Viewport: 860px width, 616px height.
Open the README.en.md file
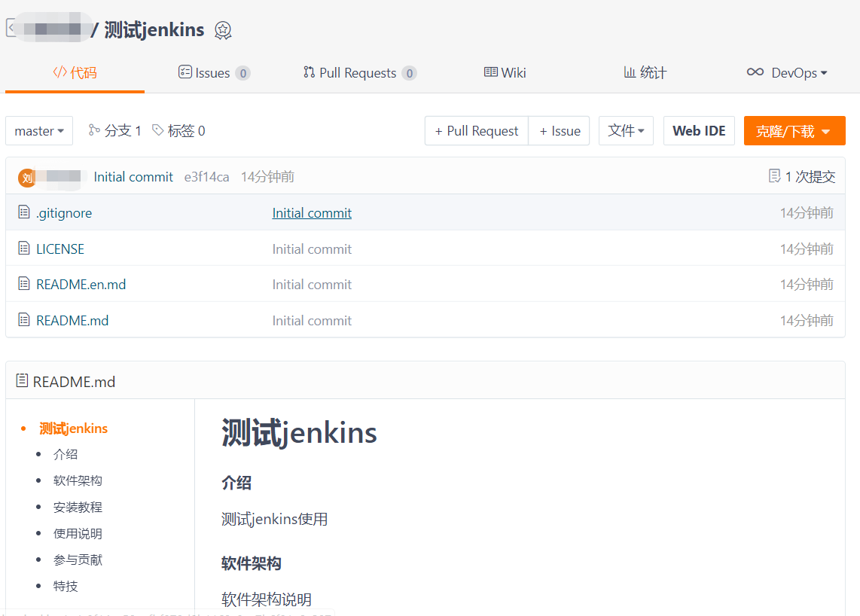[81, 285]
